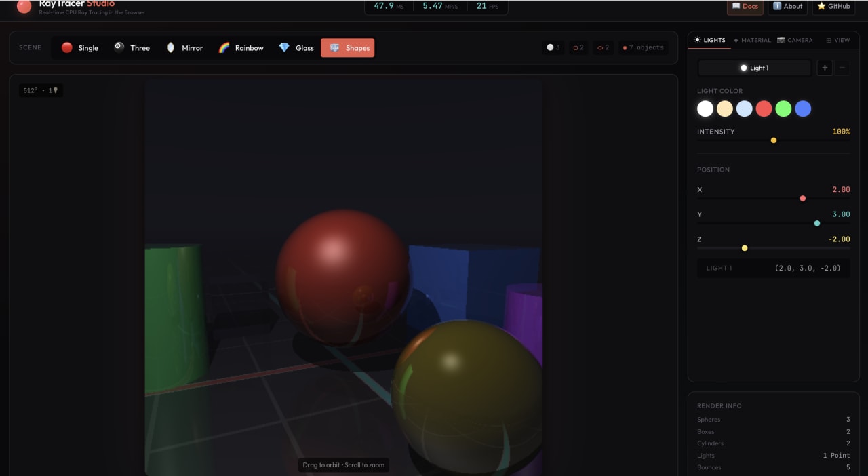Add a new light with plus button
Screen dimensions: 868x476
point(825,68)
